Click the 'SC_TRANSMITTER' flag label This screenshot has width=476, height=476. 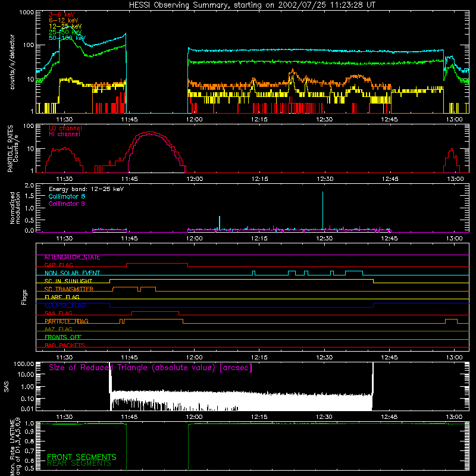[x=68, y=289]
